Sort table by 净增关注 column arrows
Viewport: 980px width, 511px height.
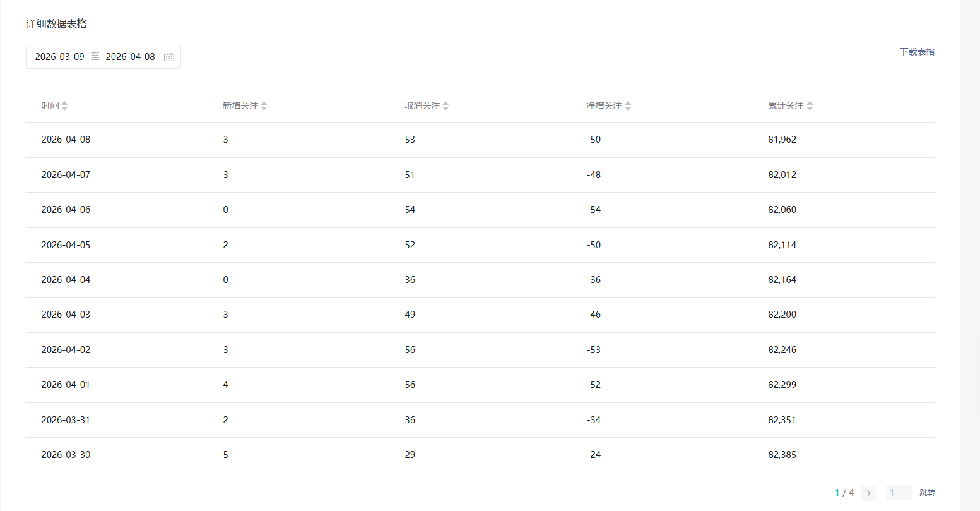point(628,106)
